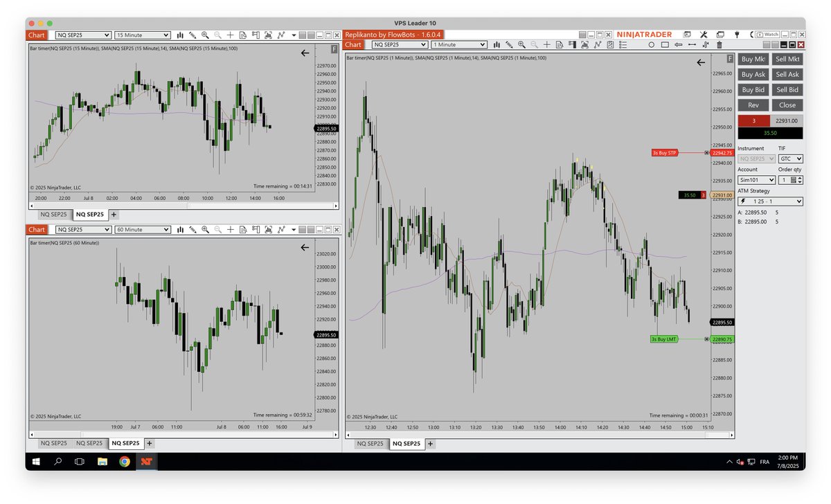Open indicators icon in 60 Minute chart
The height and width of the screenshot is (504, 831).
tap(268, 229)
